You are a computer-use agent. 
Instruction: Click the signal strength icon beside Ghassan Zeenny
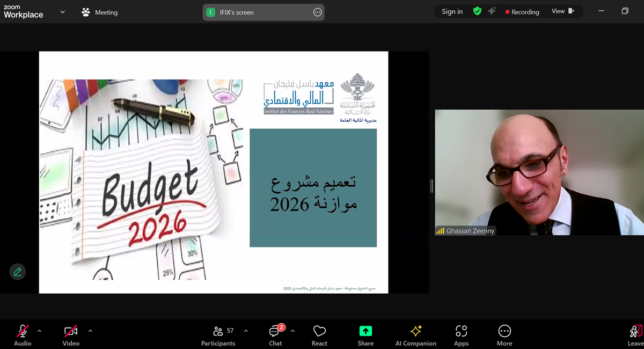point(440,231)
